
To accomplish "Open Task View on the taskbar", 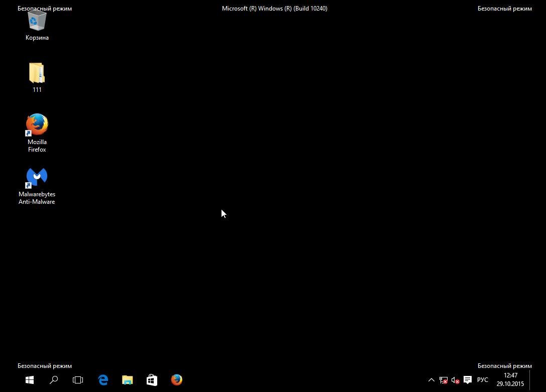I will pos(78,380).
